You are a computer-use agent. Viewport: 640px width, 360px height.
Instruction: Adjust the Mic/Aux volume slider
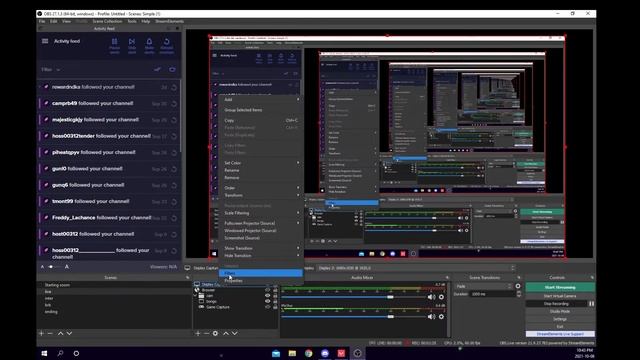(x=390, y=317)
